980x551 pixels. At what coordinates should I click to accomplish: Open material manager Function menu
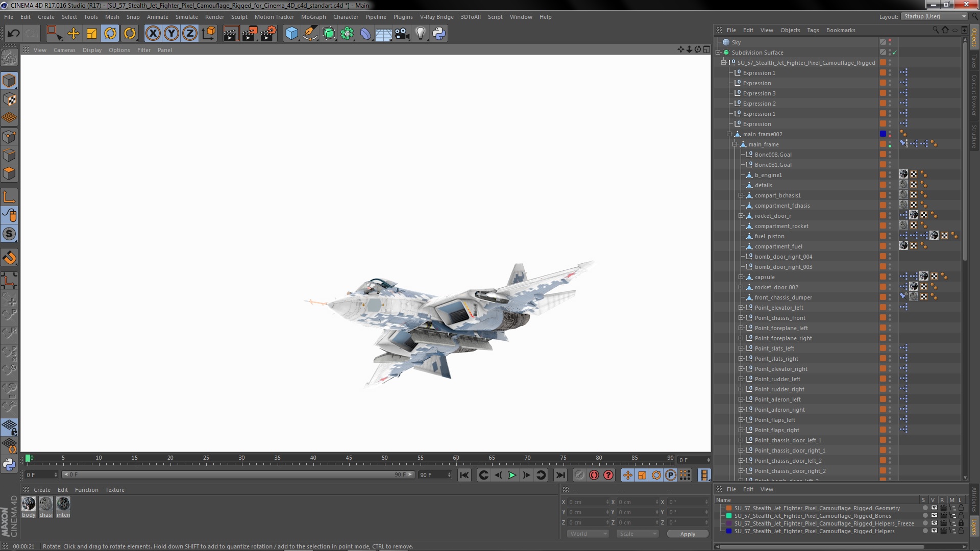click(87, 490)
